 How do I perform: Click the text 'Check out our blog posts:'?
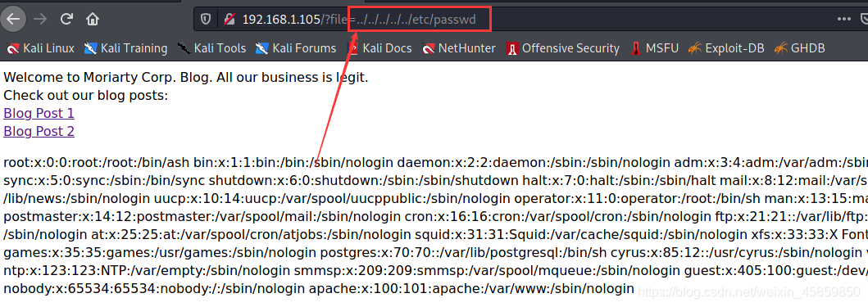point(85,95)
